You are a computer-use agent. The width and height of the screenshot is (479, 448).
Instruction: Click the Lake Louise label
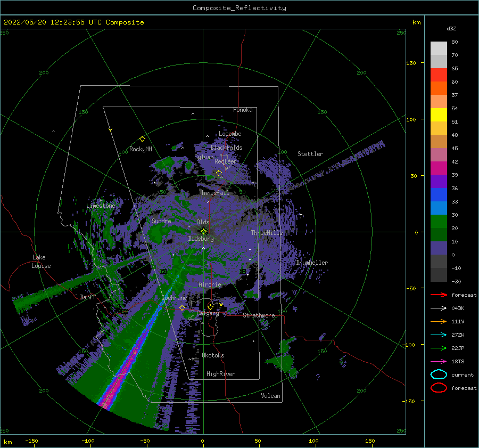(41, 262)
